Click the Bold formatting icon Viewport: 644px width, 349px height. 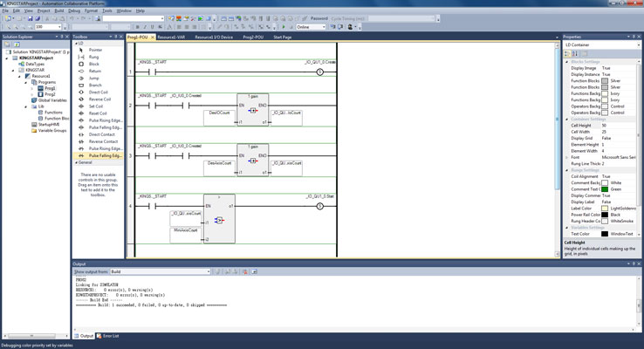click(x=138, y=27)
